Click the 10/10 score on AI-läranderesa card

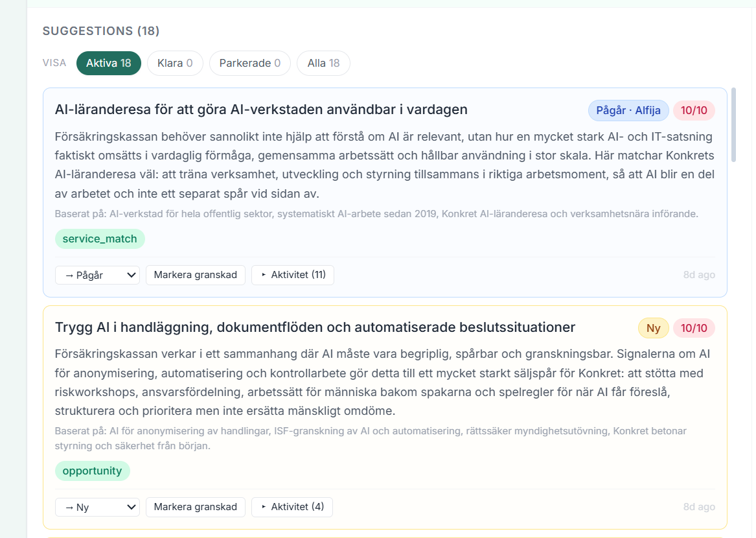coord(694,110)
